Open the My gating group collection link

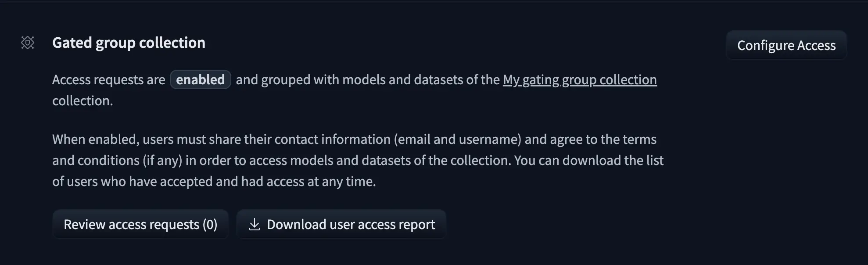click(x=579, y=79)
